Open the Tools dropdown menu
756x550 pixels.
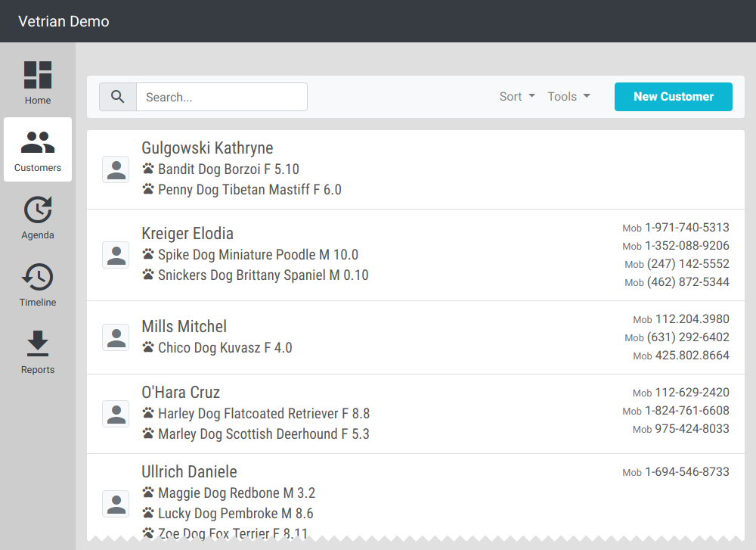569,97
